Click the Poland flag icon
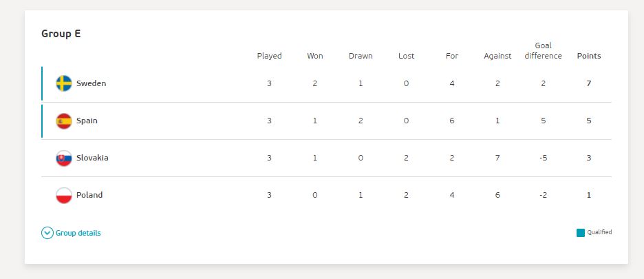This screenshot has width=644, height=279. coord(64,195)
